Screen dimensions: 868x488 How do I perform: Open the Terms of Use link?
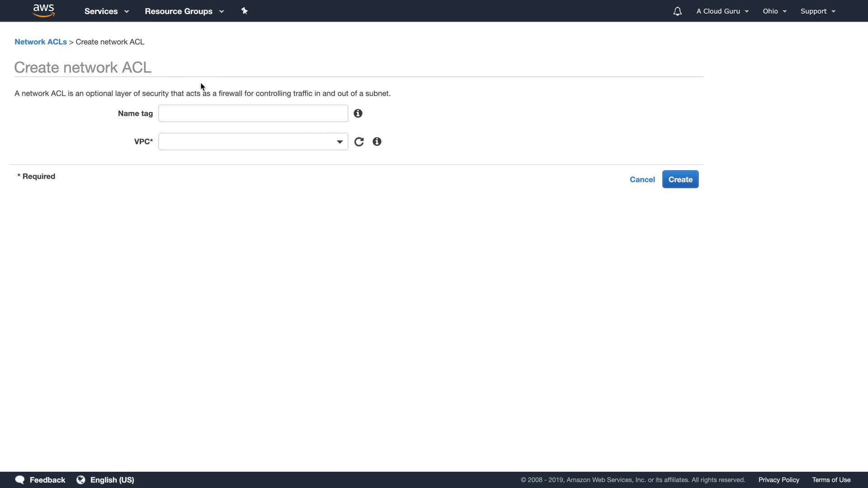[831, 480]
